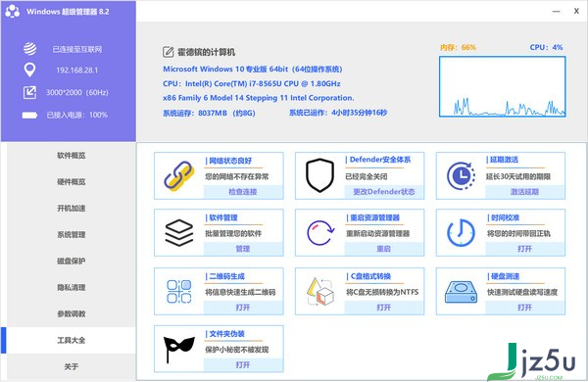Click the edit computer name pencil icon
This screenshot has width=588, height=382.
tap(168, 52)
